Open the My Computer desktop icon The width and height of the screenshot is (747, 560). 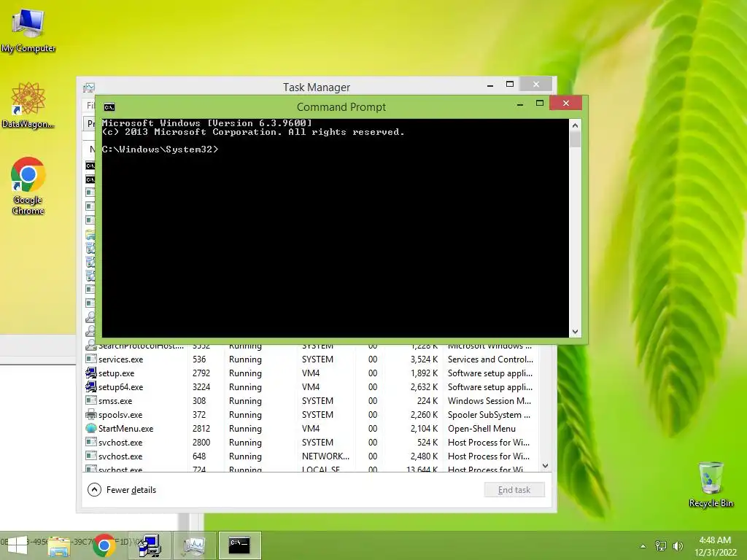click(x=28, y=31)
